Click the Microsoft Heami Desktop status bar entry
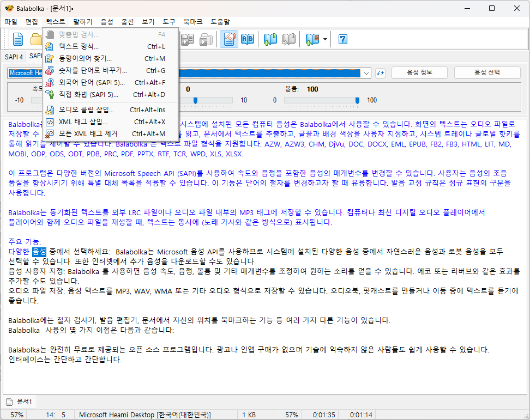530x420 pixels. tap(144, 415)
